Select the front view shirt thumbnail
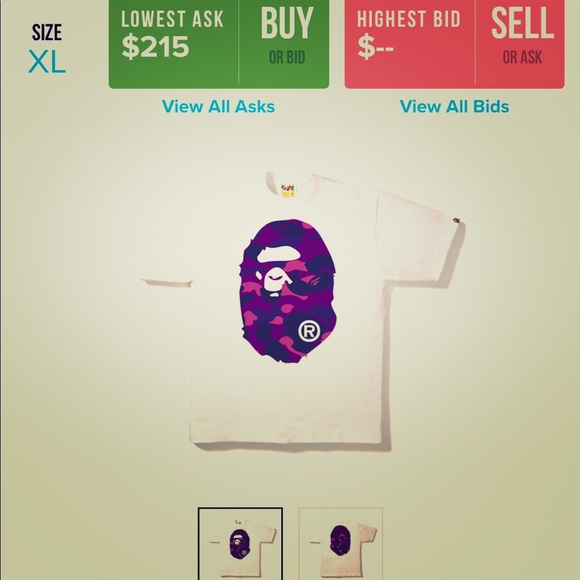Screen dimensions: 580x580 (x=240, y=543)
